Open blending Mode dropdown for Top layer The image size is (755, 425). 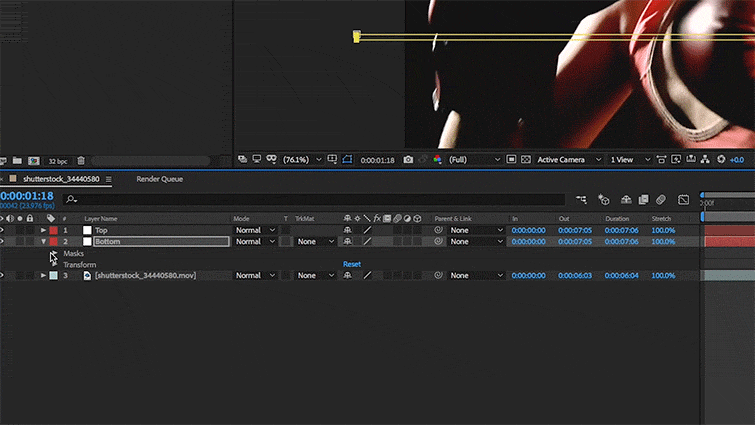tap(255, 230)
